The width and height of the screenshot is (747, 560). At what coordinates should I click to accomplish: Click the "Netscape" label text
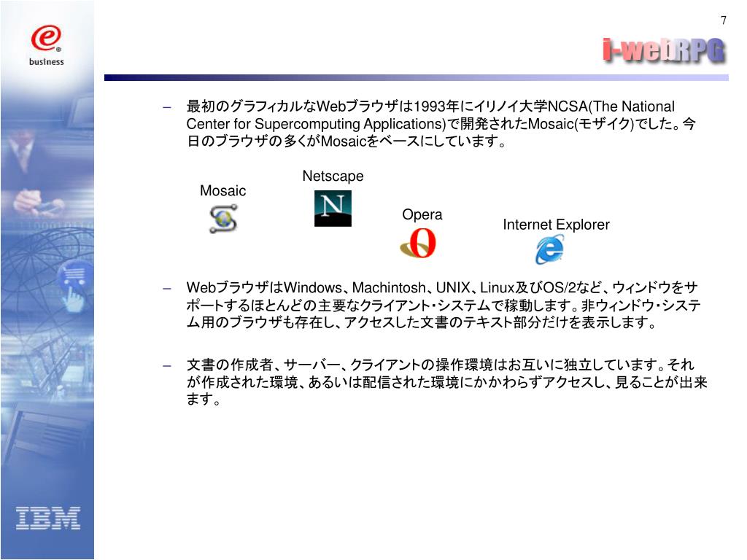(x=333, y=176)
